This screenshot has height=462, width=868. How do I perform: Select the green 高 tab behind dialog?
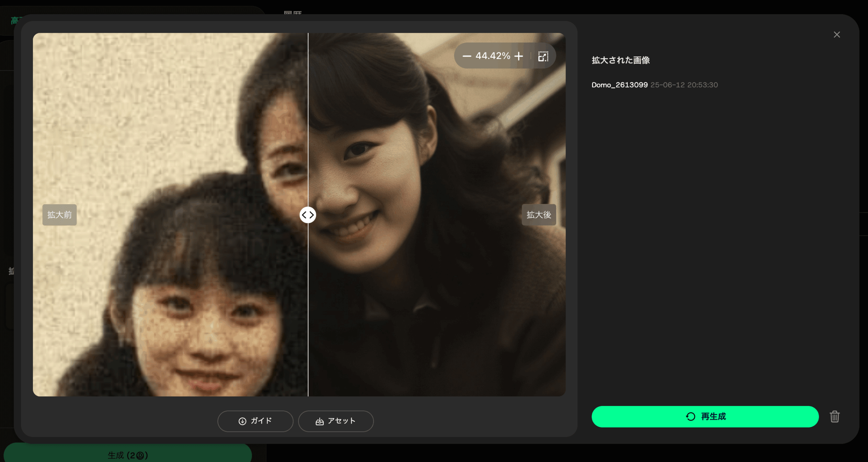(x=14, y=20)
